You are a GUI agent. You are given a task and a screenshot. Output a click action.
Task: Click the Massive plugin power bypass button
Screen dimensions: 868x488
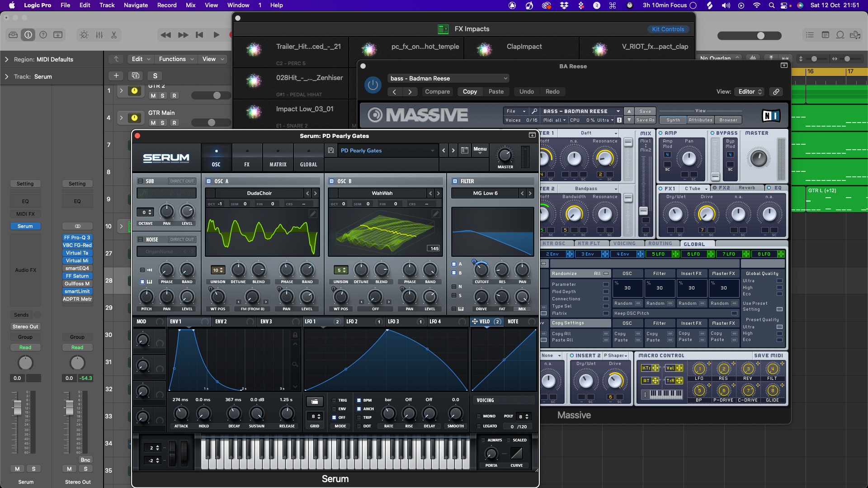click(x=373, y=85)
